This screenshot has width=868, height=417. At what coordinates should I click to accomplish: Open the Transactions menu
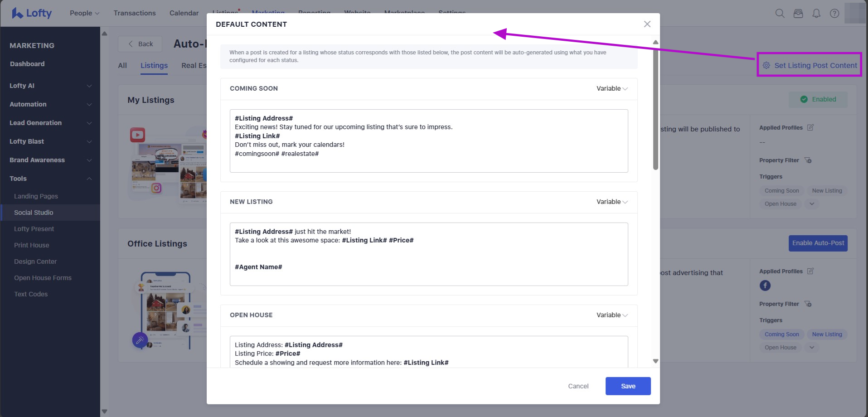135,13
